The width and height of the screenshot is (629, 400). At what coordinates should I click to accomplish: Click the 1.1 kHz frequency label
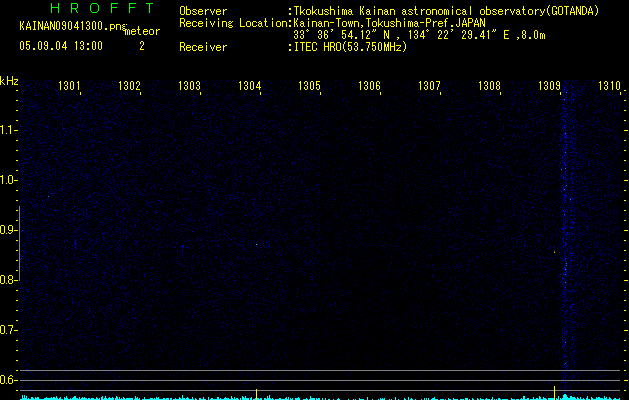[7, 130]
